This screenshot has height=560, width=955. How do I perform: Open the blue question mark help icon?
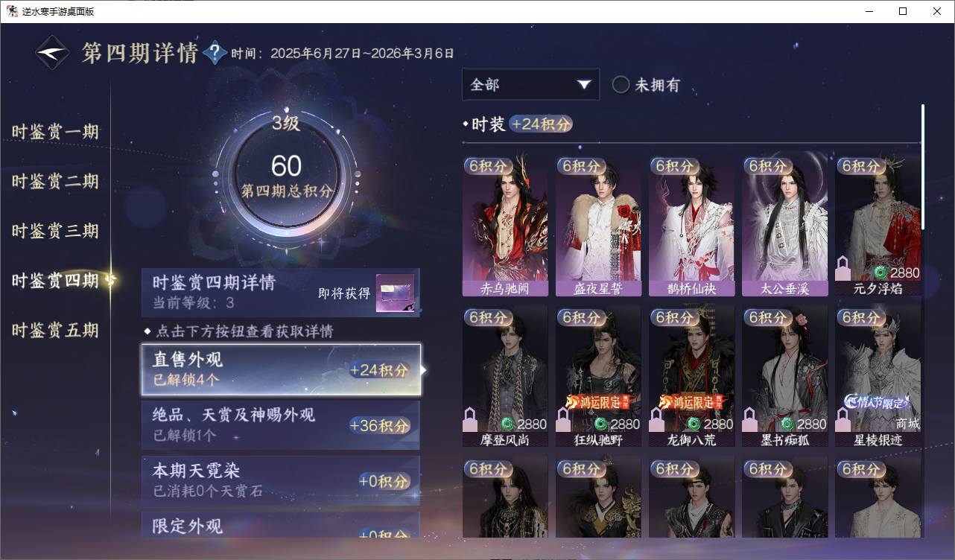(215, 53)
